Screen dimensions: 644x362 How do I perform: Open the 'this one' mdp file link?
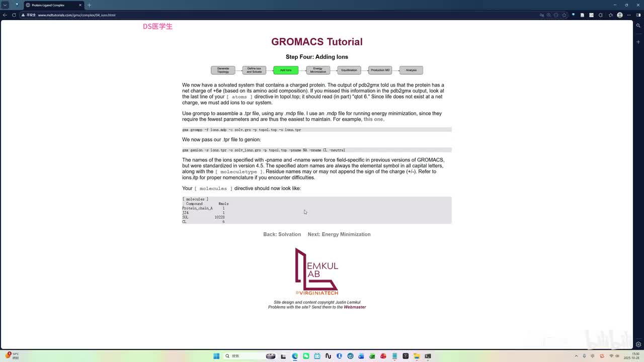373,119
